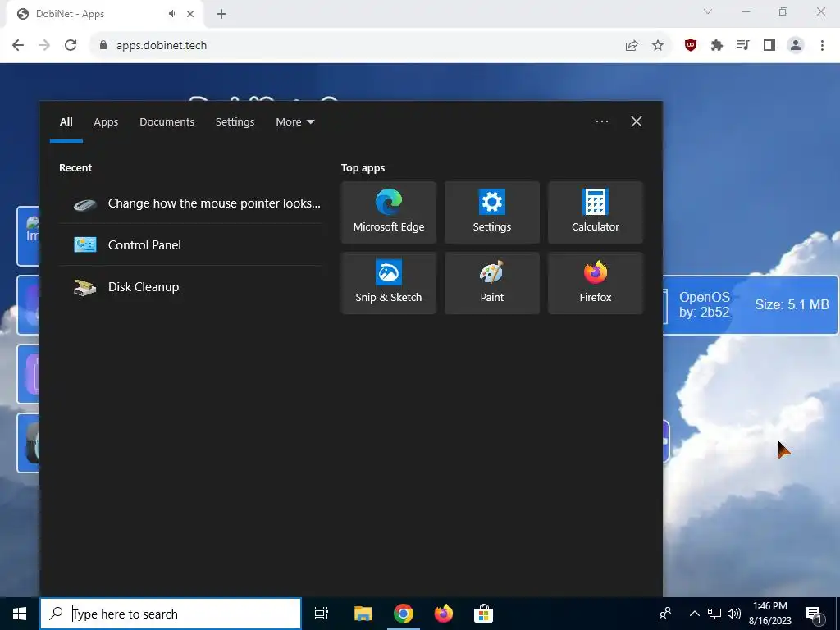
Task: Open the Chrome Extensions puzzle menu
Action: point(717,46)
